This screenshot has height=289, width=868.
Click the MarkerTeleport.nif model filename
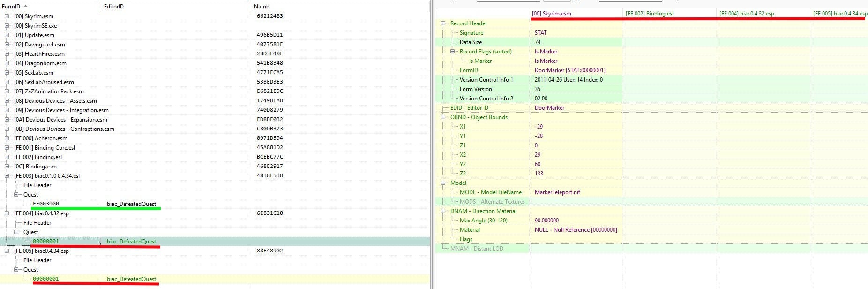click(557, 192)
